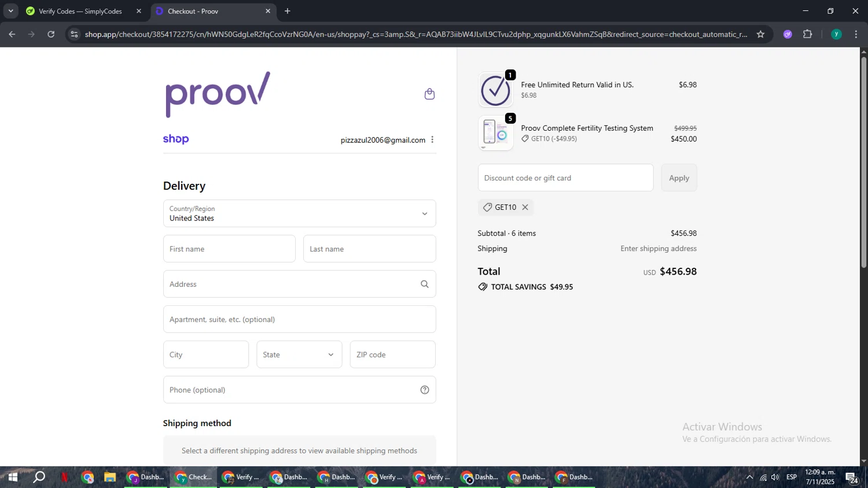Viewport: 868px width, 488px height.
Task: Click the City field
Action: pos(206,354)
